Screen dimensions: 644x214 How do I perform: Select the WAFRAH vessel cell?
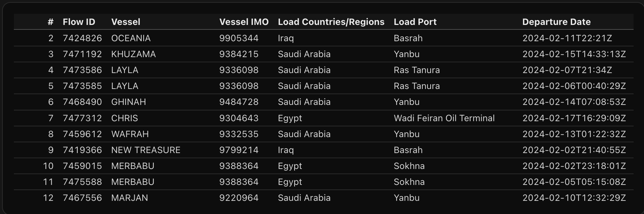pos(130,134)
